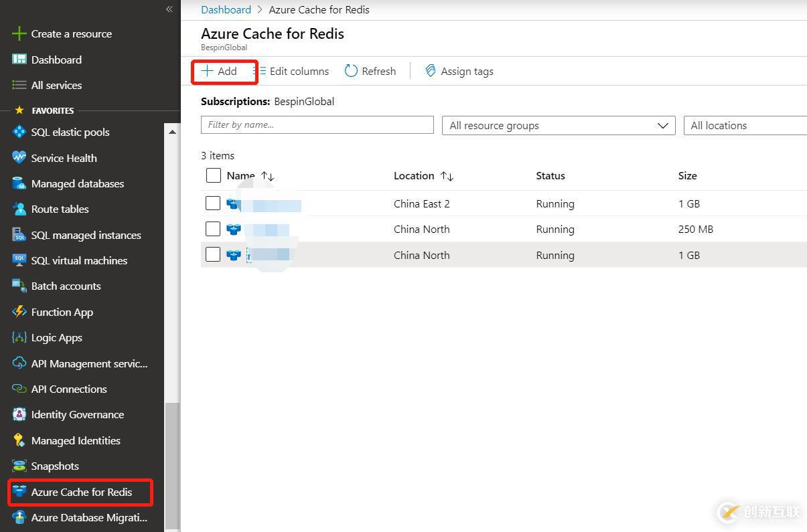
Task: Collapse the sidebar with double chevron
Action: (169, 9)
